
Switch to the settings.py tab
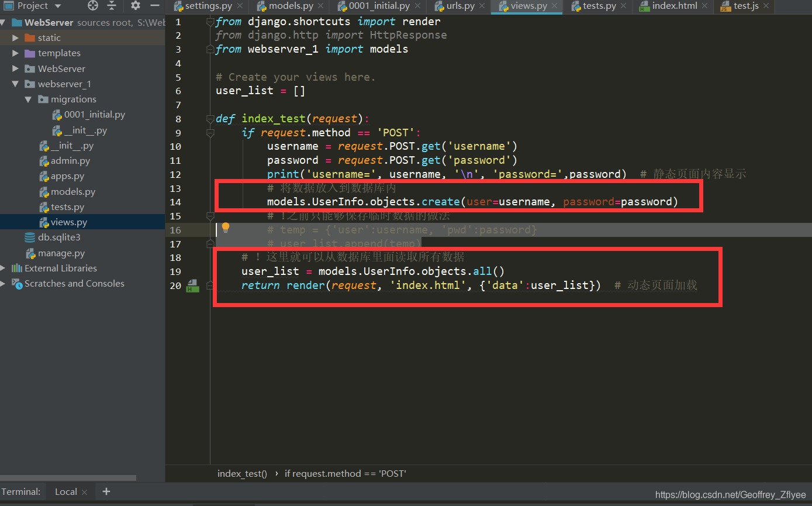click(208, 6)
